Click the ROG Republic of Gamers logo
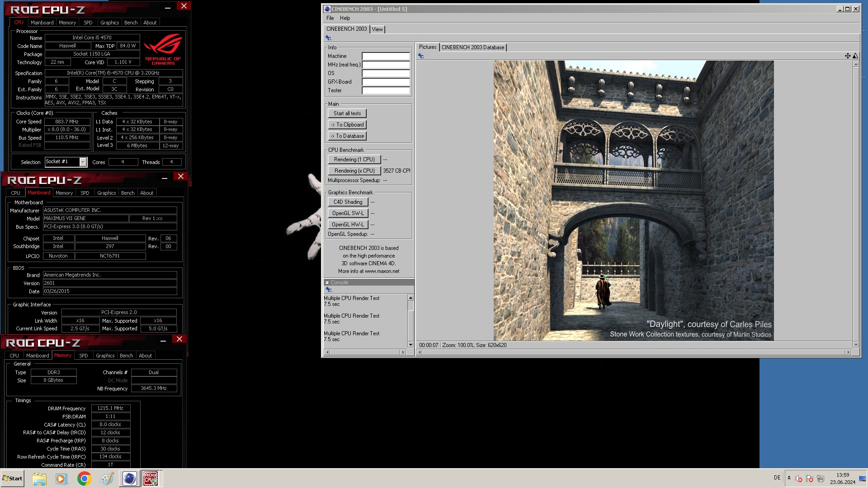This screenshot has width=868, height=488. (163, 50)
